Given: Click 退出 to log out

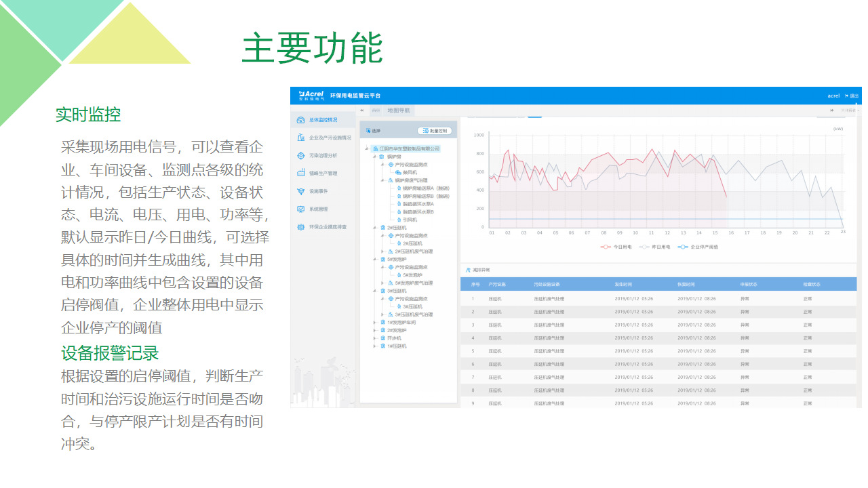Looking at the screenshot, I should coord(852,96).
